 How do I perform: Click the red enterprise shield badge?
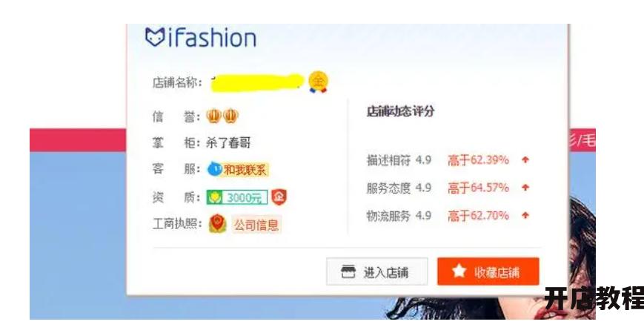279,197
